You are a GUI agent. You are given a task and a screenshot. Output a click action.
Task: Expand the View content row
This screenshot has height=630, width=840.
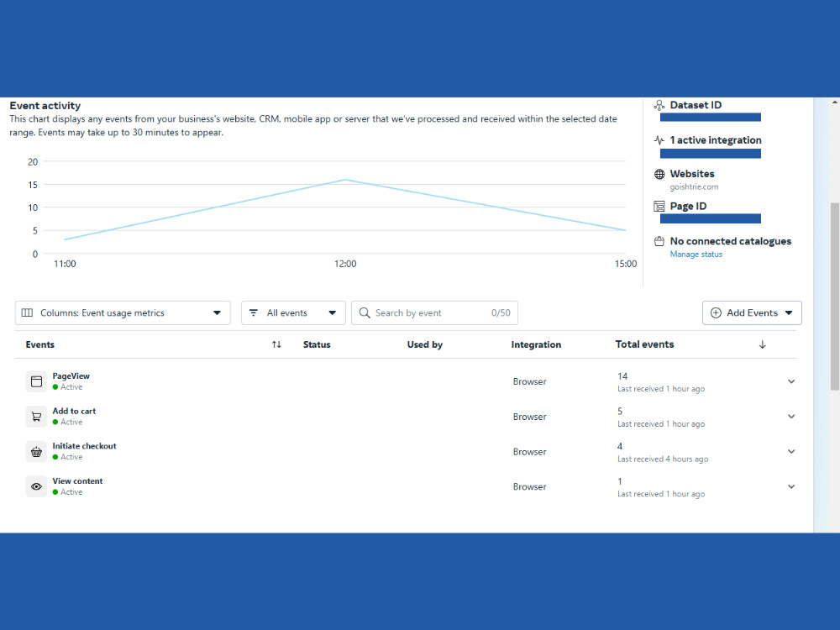(x=791, y=486)
